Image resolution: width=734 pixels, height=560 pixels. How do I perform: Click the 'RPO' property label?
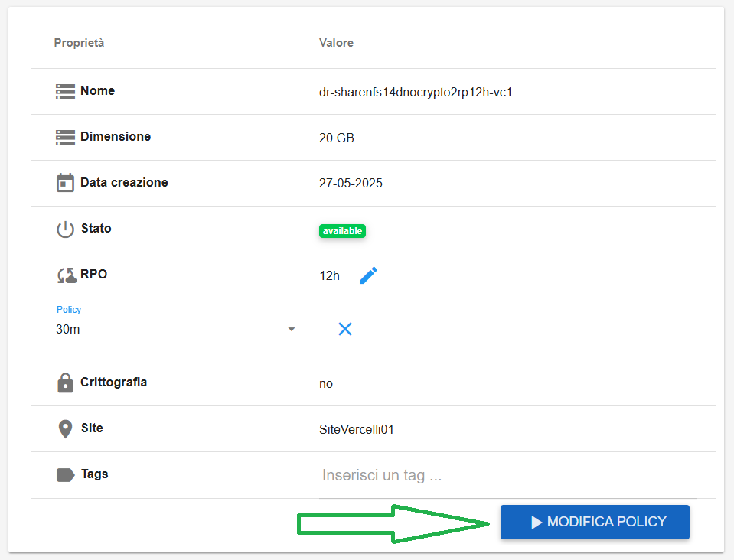tap(93, 274)
